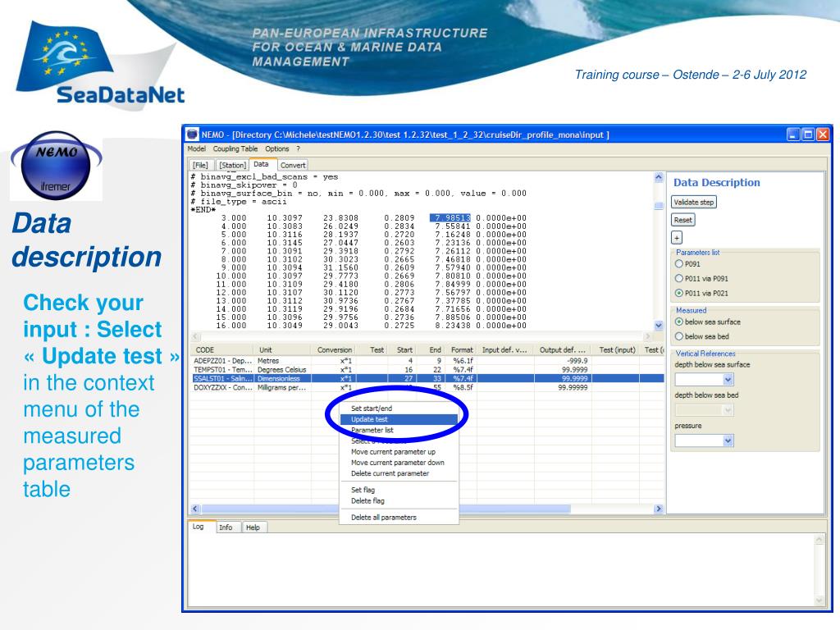Choose Parameter list in context menu
Viewport: 840px width, 630px height.
coord(399,430)
